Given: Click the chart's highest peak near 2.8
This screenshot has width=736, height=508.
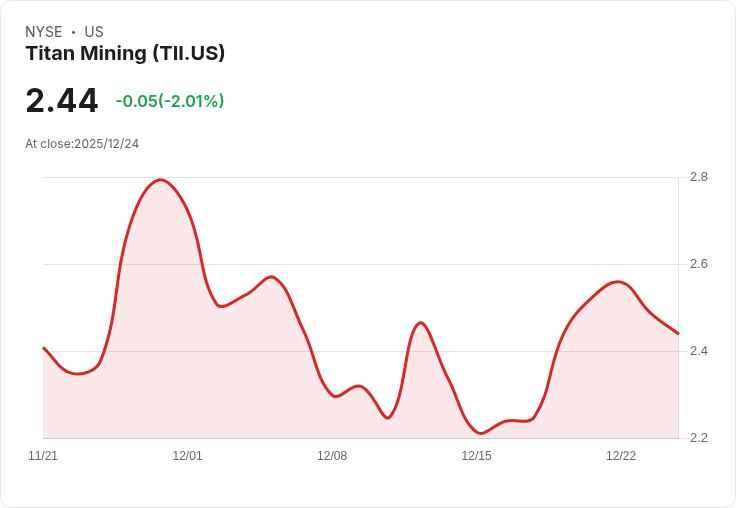Looking at the screenshot, I should (161, 180).
